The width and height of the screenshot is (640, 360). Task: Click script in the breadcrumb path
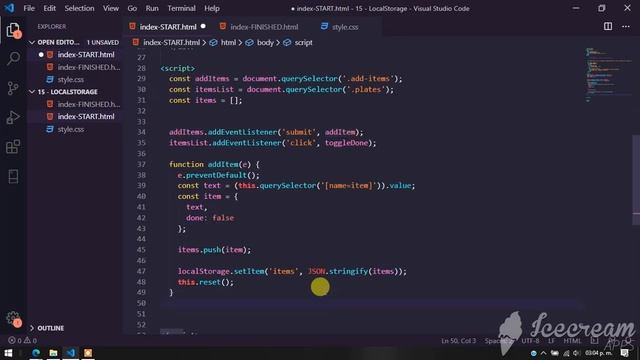[x=303, y=42]
